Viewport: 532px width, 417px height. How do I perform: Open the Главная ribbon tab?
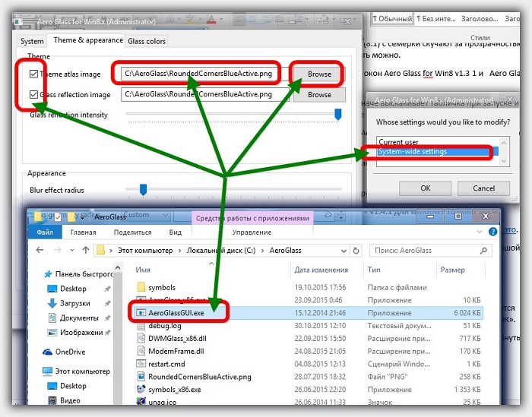pyautogui.click(x=83, y=232)
